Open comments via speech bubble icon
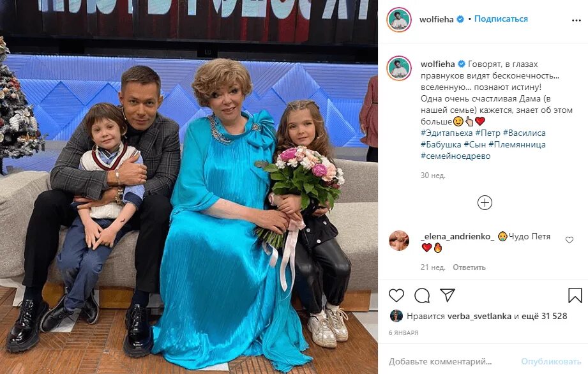The width and height of the screenshot is (588, 374). click(x=422, y=295)
